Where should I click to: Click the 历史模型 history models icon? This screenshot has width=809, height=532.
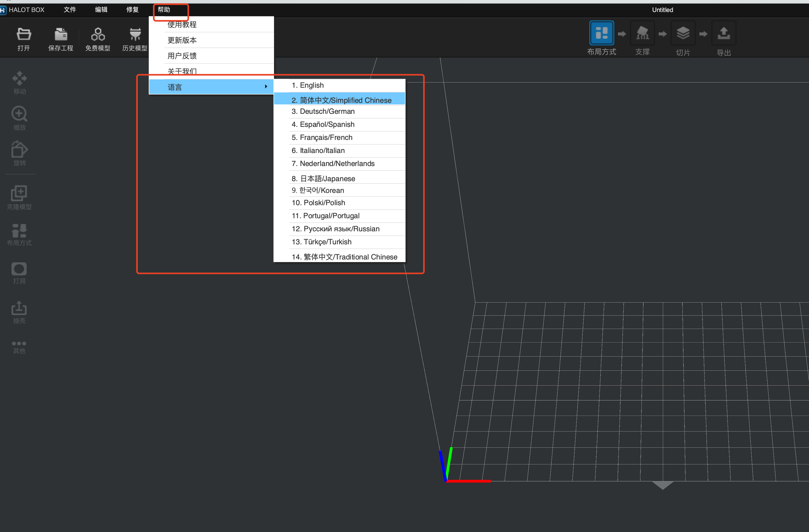[x=135, y=34]
